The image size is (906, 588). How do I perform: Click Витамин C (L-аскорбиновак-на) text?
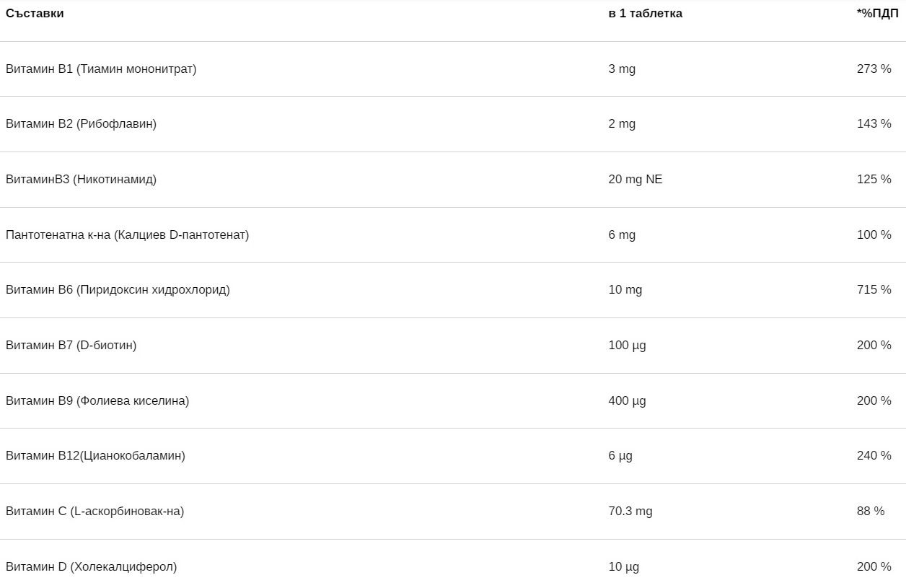[94, 511]
